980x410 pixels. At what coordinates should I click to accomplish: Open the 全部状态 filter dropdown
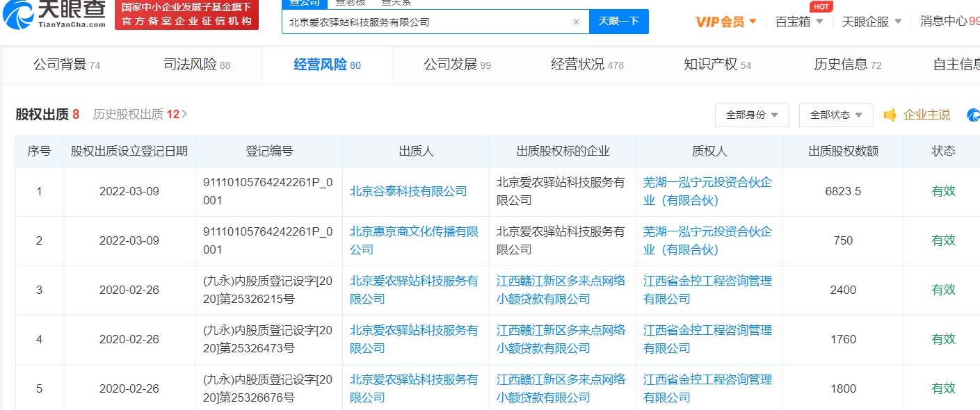[x=836, y=115]
